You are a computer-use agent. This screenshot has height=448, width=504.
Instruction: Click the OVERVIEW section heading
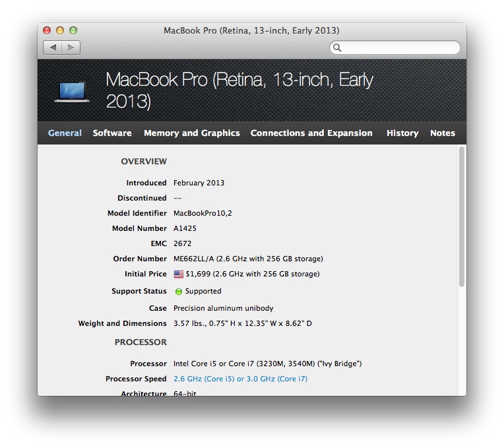(x=144, y=162)
